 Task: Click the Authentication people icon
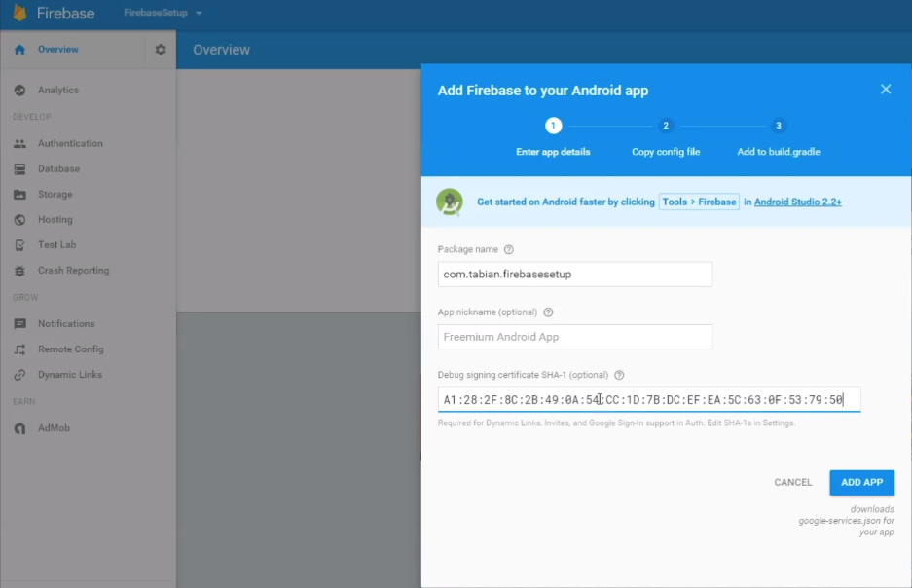pyautogui.click(x=19, y=144)
